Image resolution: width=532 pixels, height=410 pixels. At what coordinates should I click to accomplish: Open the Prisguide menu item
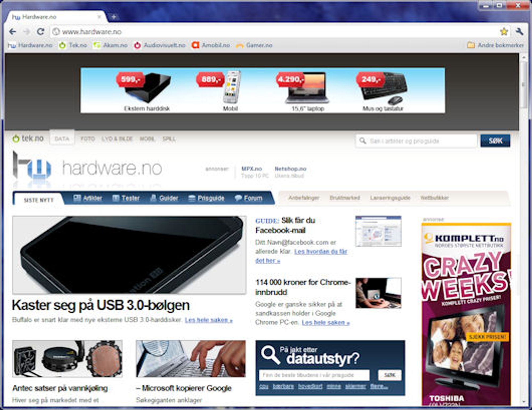[206, 198]
